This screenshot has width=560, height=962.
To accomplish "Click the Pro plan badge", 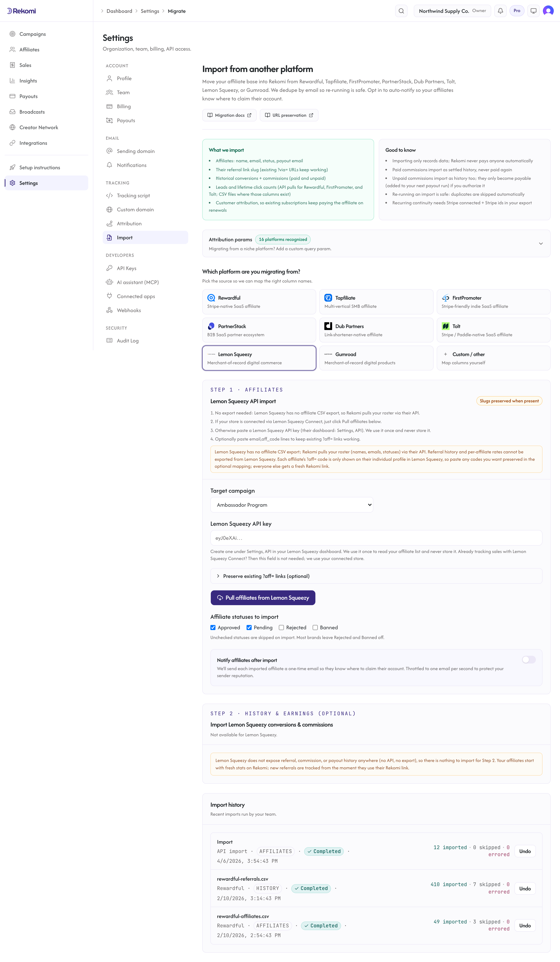I will click(x=517, y=11).
